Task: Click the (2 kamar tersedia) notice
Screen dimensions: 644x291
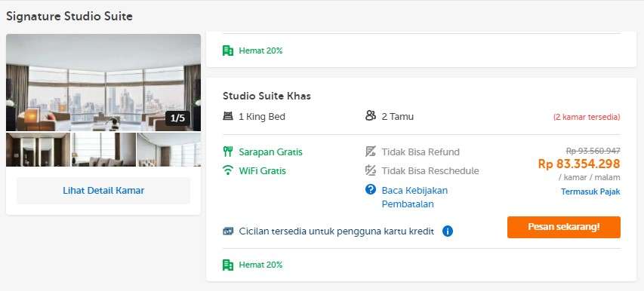Action: tap(587, 117)
